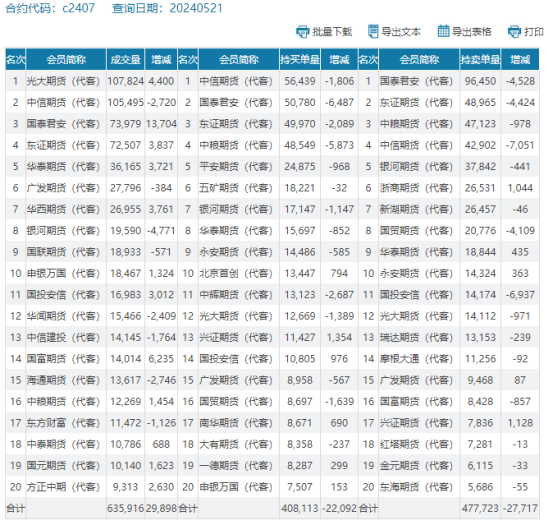Select 摩根大通 member name
The width and height of the screenshot is (554, 525).
[416, 359]
